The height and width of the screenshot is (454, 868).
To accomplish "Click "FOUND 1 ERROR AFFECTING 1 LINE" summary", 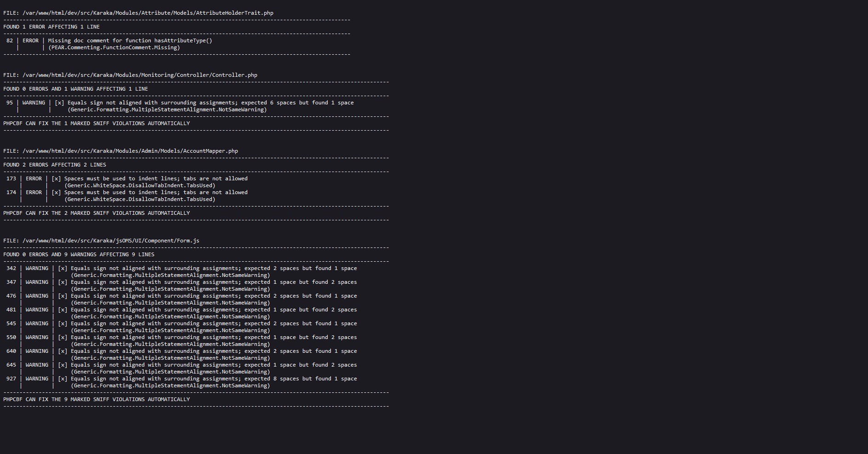I will (x=51, y=27).
